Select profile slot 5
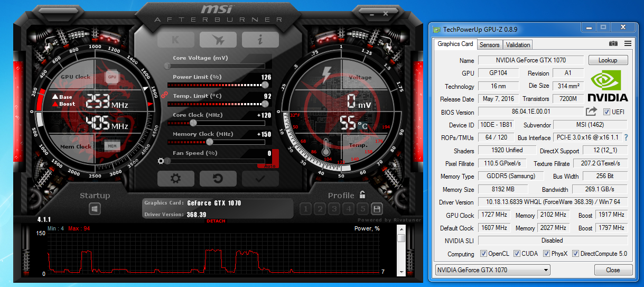644x287 pixels. coord(362,209)
